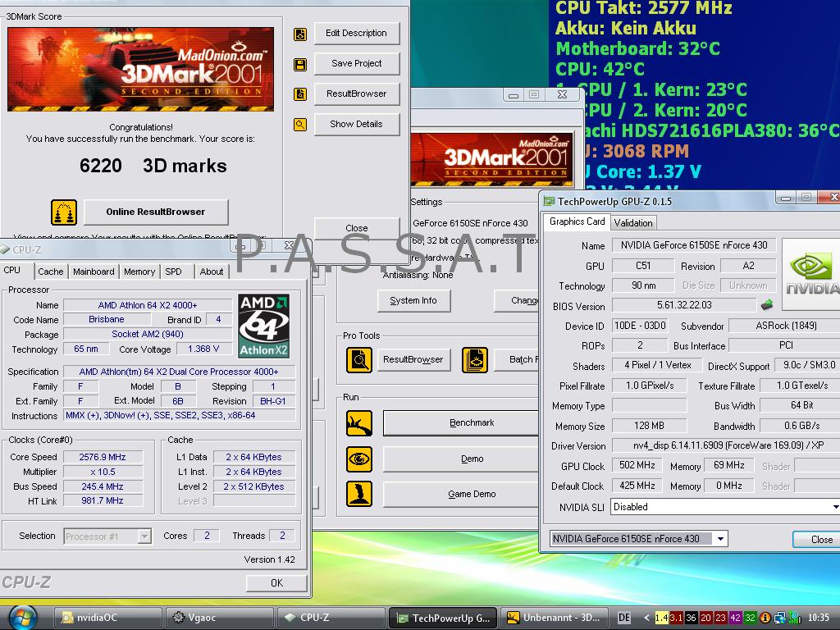Open the Processor #1 selection dropdown
This screenshot has width=840, height=630.
pyautogui.click(x=144, y=536)
